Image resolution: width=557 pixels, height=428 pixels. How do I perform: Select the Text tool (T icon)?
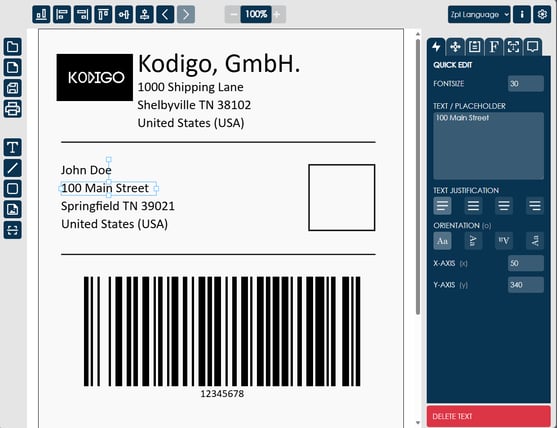tap(12, 147)
